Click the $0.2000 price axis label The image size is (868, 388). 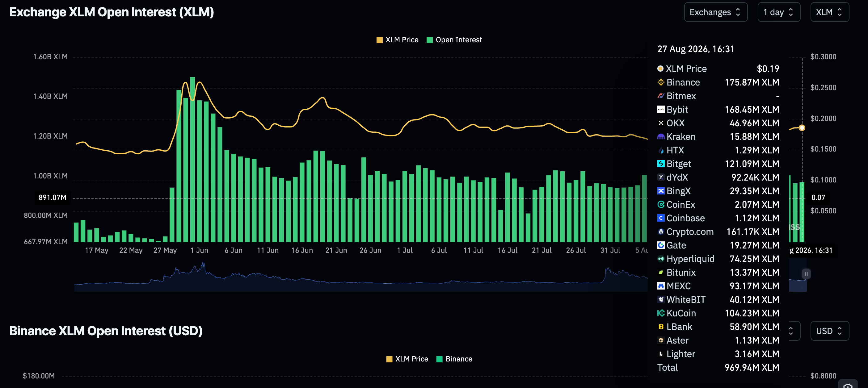coord(823,119)
